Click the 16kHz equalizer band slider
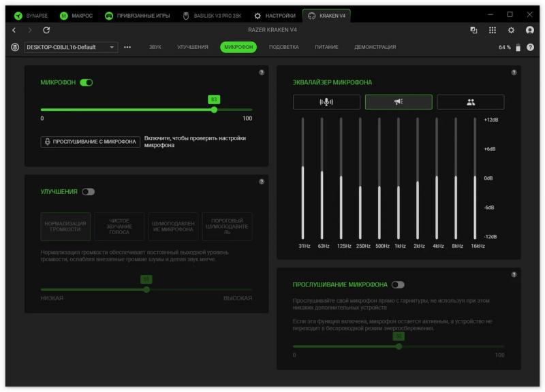Viewport: 545px width, 392px height. point(475,178)
